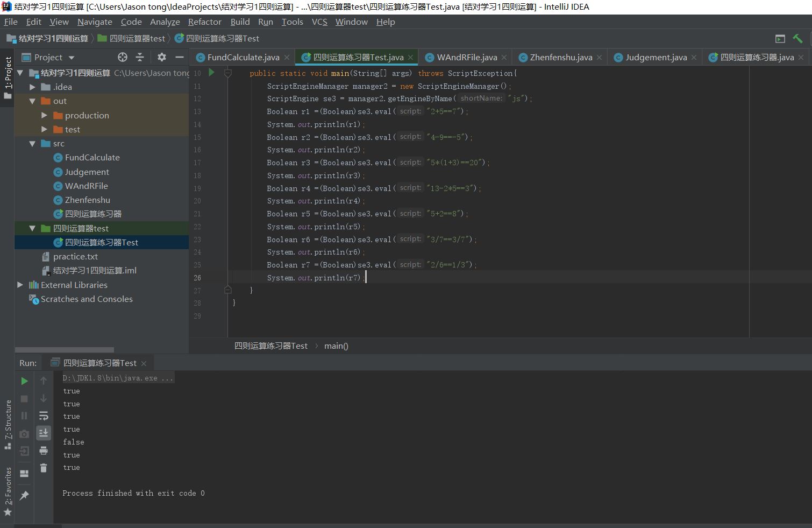
Task: Select FundCalculate class in project tree
Action: coord(92,158)
